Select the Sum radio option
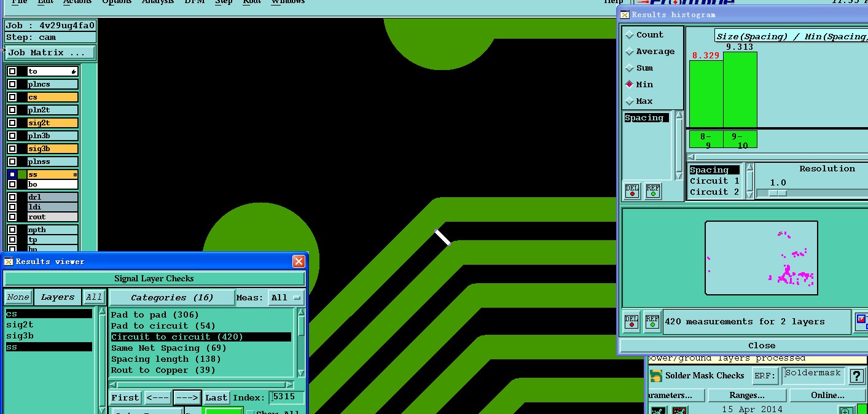 (630, 68)
